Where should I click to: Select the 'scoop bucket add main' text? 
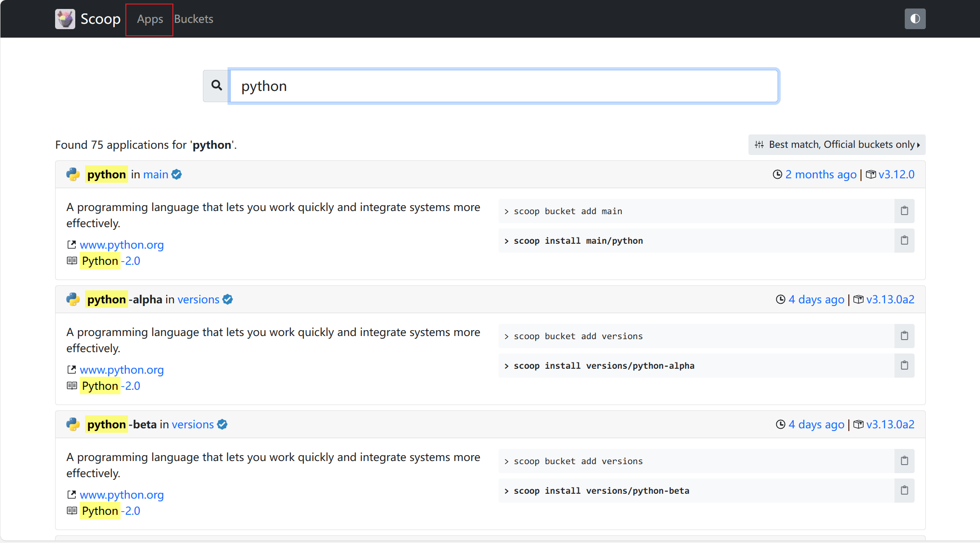tap(568, 211)
